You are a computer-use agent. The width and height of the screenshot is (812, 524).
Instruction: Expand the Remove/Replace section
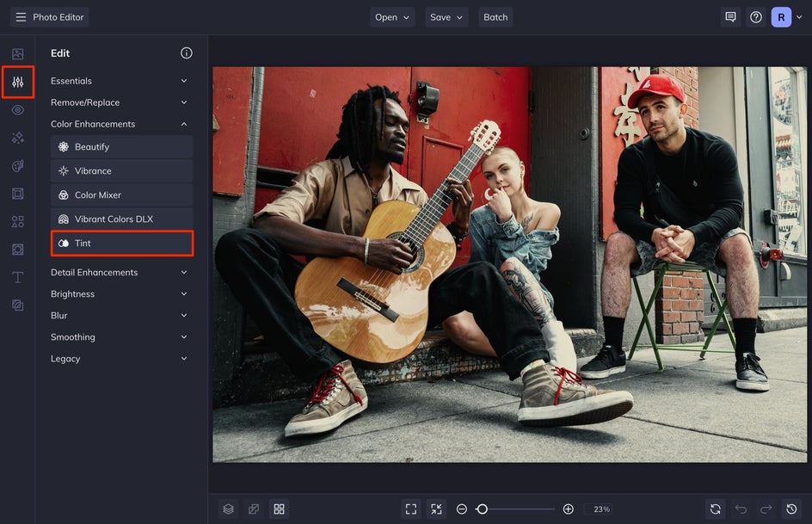(x=120, y=102)
